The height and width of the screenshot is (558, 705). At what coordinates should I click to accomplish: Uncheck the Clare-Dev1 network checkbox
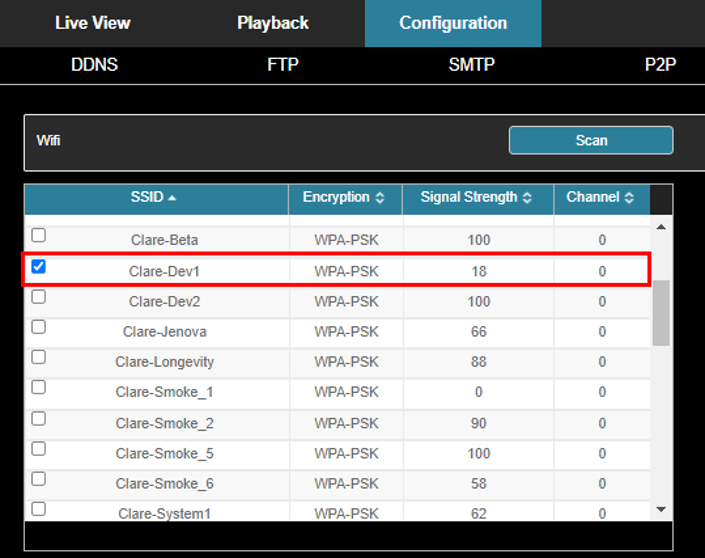click(x=39, y=267)
